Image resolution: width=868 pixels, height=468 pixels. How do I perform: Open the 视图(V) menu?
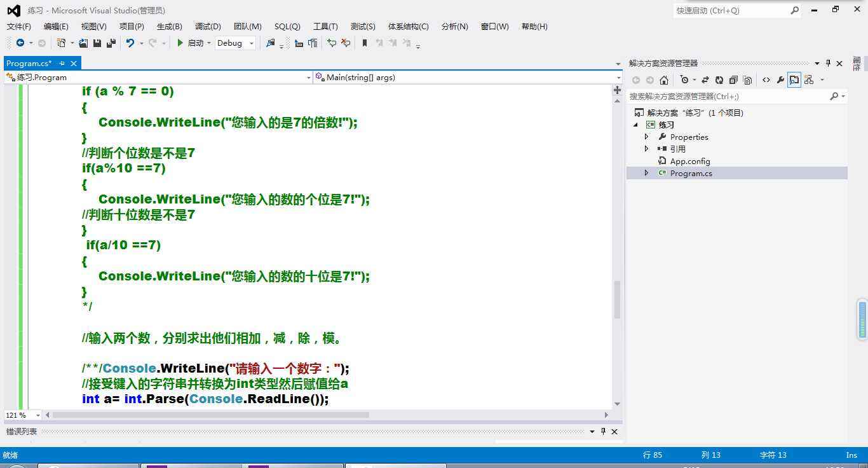(93, 27)
